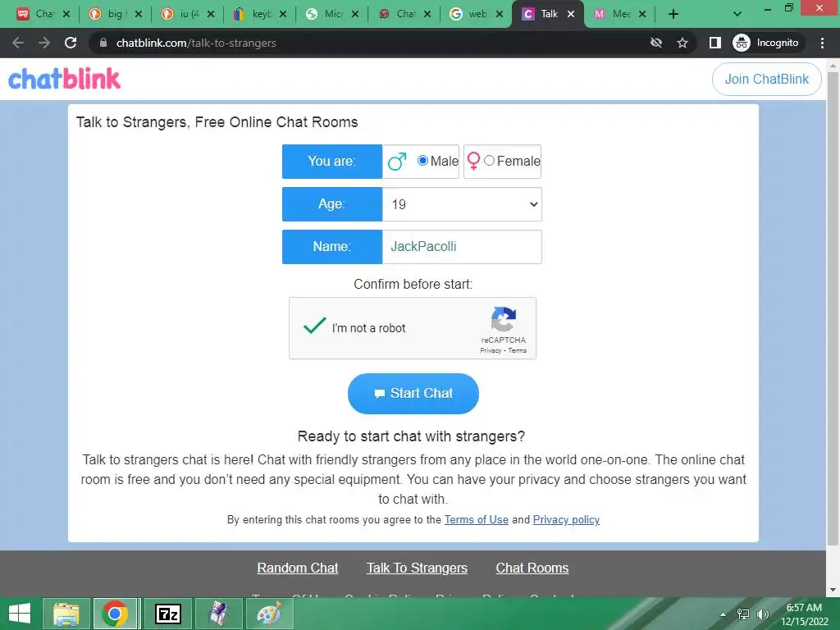Click the Name input field with JackPacolli
The height and width of the screenshot is (630, 840).
(462, 246)
